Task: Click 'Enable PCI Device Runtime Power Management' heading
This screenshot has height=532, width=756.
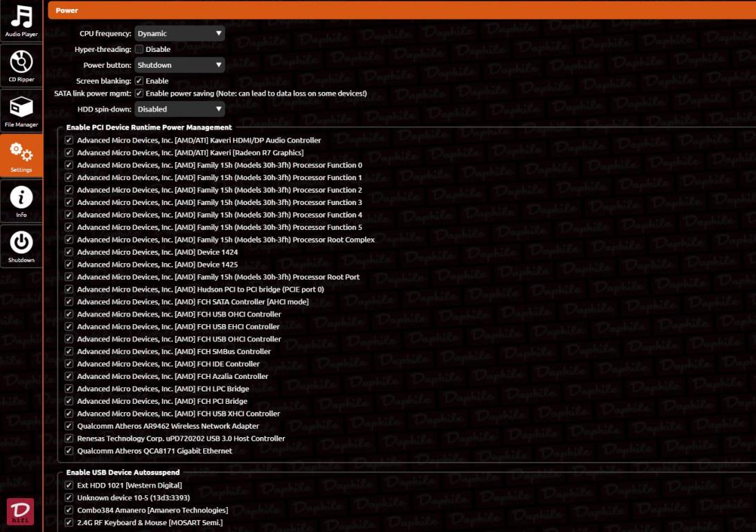Action: click(x=149, y=127)
